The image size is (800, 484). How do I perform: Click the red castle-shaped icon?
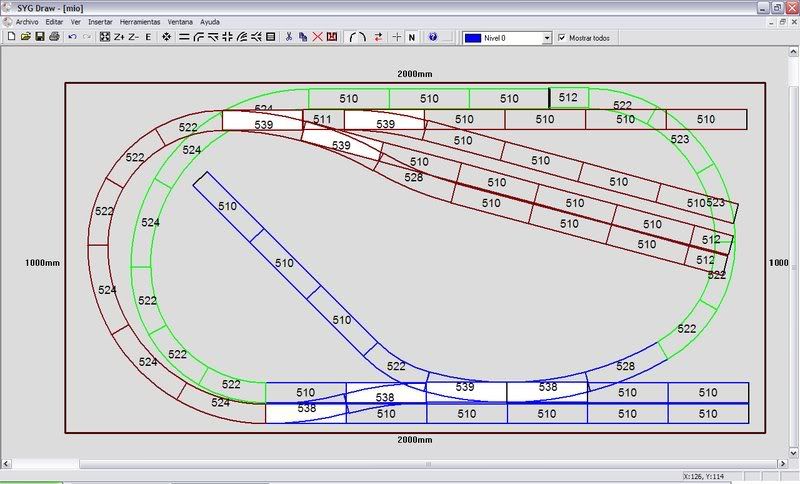pos(332,37)
